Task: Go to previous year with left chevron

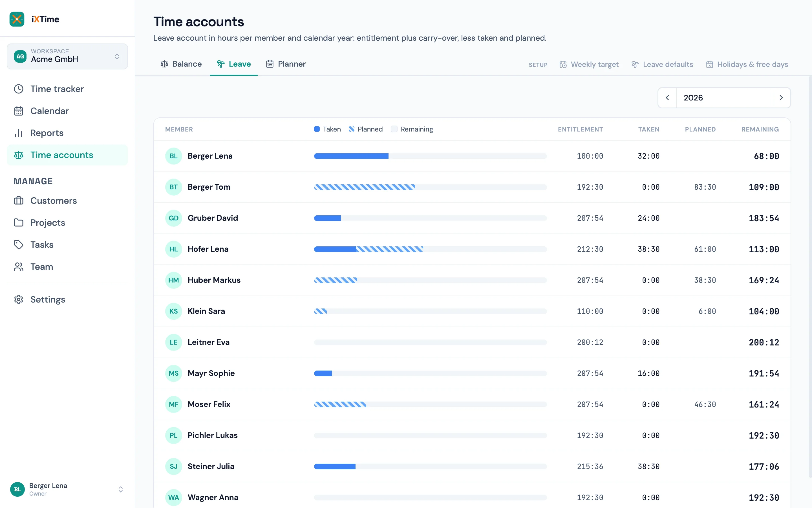Action: coord(667,98)
